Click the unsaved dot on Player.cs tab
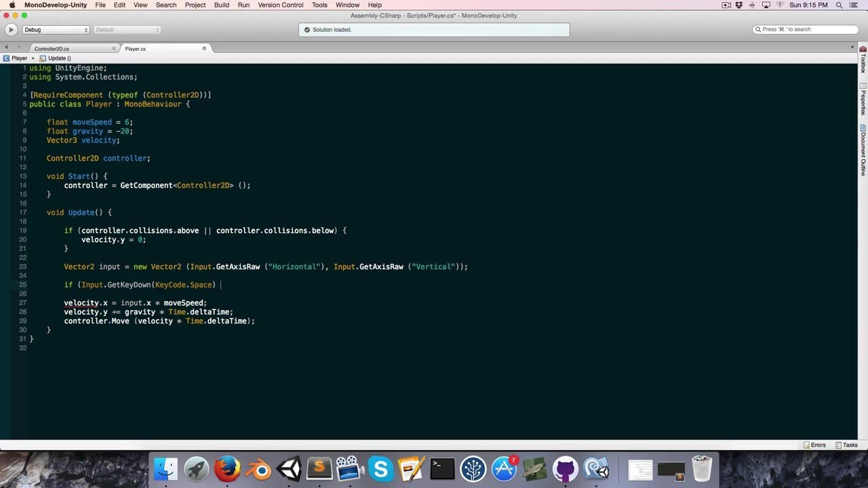 204,48
